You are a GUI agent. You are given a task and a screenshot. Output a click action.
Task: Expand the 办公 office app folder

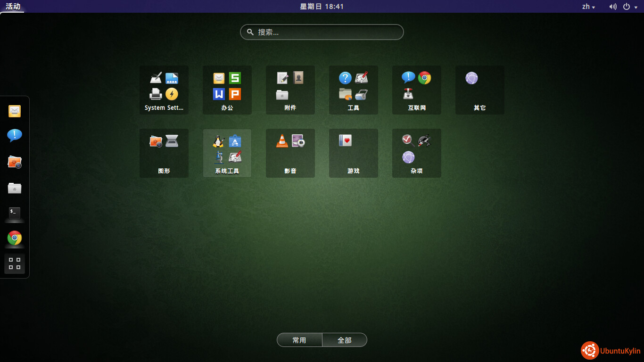point(227,90)
